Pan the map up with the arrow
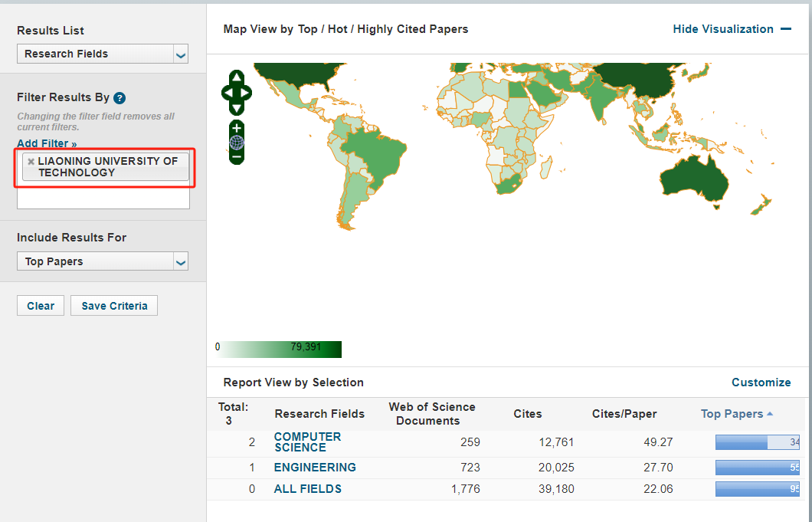Viewport: 812px width, 522px height. click(237, 77)
